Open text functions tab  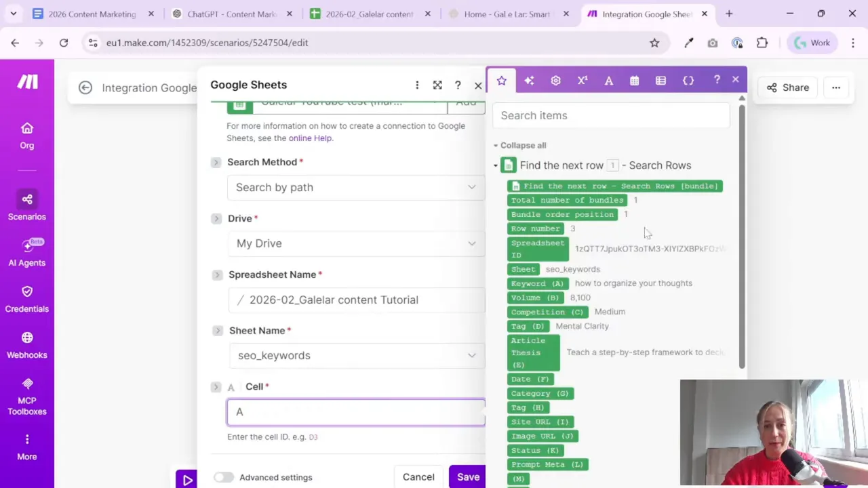609,81
